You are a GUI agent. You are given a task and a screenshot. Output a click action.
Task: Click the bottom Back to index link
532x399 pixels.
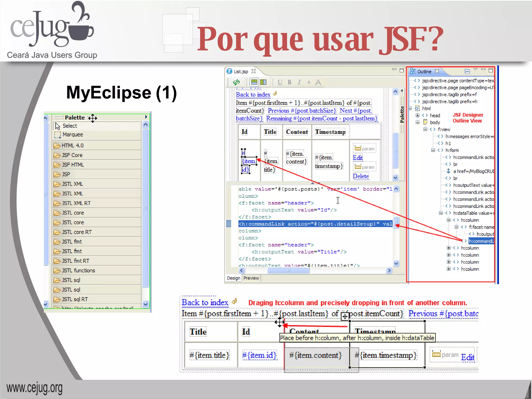coord(205,303)
